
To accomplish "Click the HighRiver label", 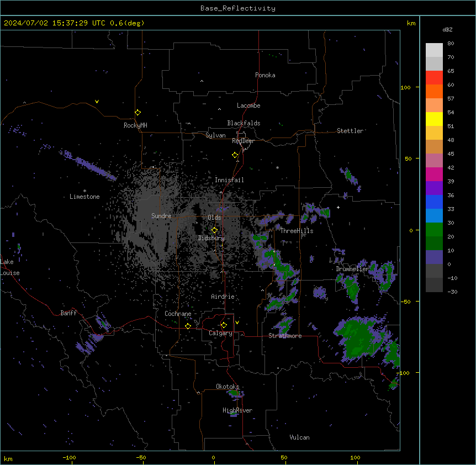I will 237,410.
